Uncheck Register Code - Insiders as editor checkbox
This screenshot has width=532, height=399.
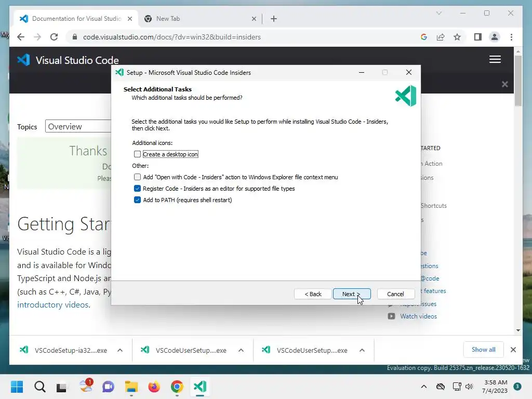click(x=137, y=188)
